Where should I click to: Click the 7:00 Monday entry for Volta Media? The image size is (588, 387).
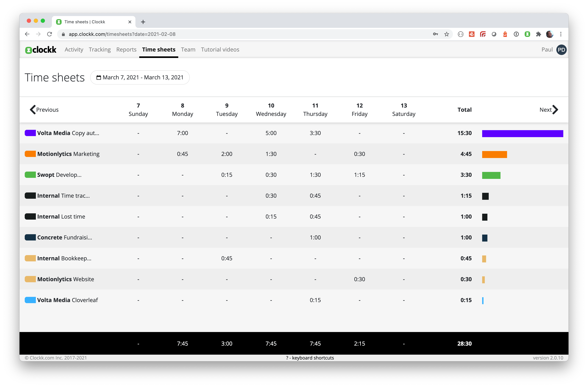[183, 133]
